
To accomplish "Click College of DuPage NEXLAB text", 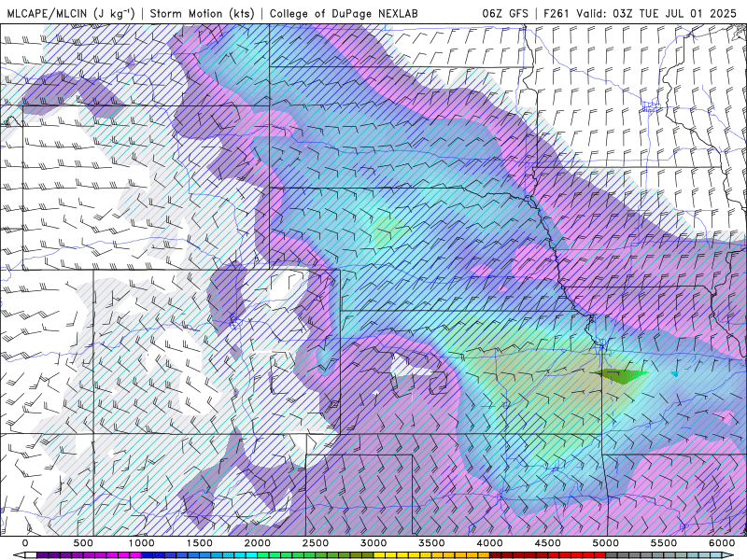I will pos(344,13).
